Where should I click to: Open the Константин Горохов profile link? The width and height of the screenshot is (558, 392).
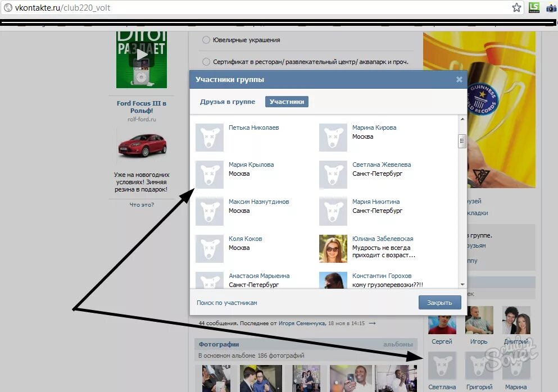[382, 275]
